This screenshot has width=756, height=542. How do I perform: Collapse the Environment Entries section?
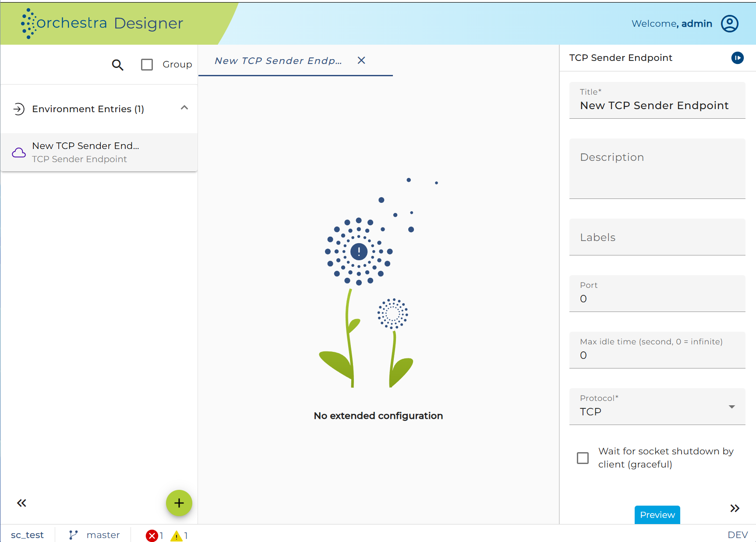pyautogui.click(x=184, y=108)
